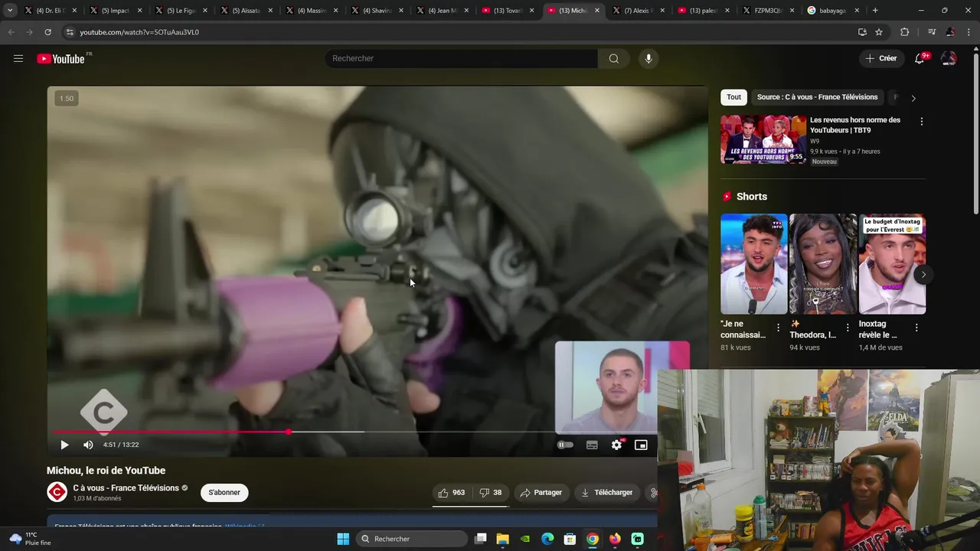
Task: Bookmark the page with the star icon
Action: click(879, 32)
